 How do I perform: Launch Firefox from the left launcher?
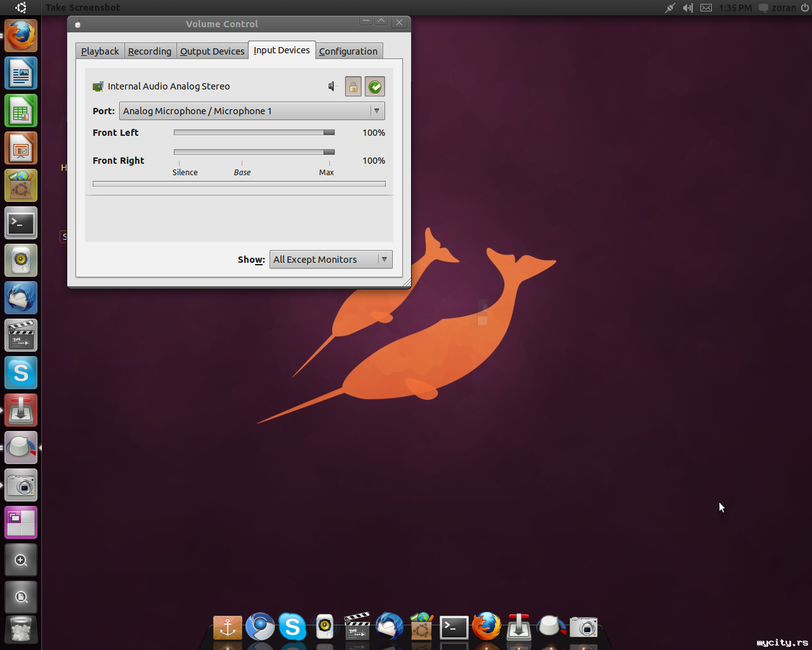[x=21, y=36]
